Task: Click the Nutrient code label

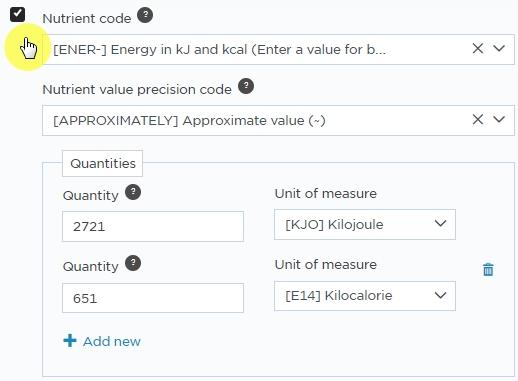Action: (87, 18)
